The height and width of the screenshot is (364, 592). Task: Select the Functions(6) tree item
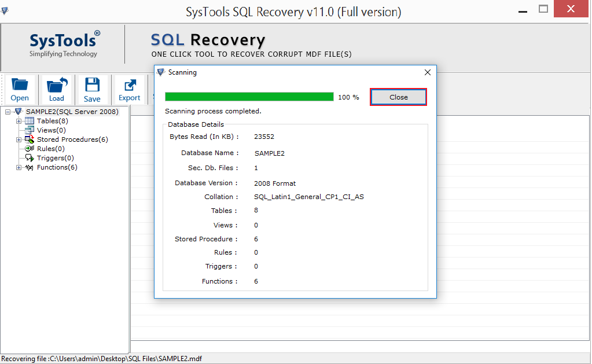coord(57,167)
